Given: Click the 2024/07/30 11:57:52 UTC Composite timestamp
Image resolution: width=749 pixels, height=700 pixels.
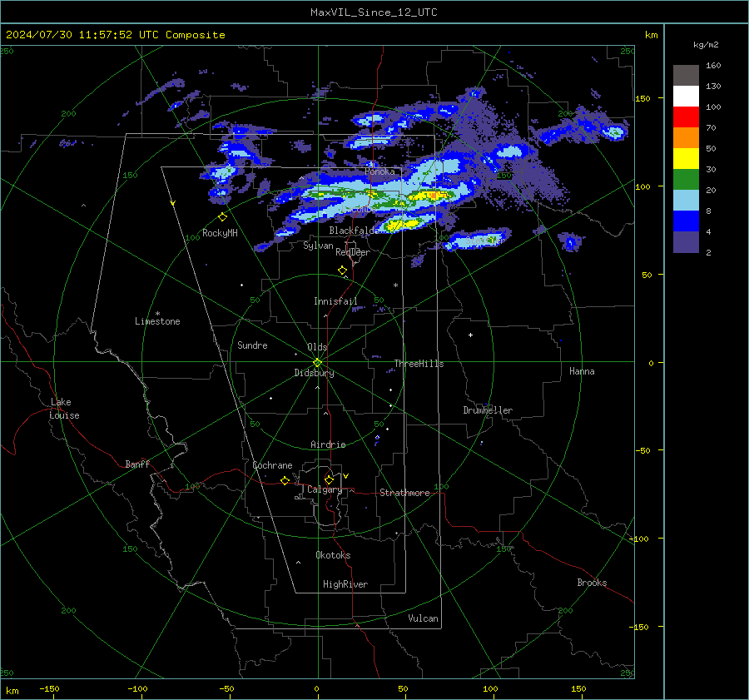Looking at the screenshot, I should [116, 35].
